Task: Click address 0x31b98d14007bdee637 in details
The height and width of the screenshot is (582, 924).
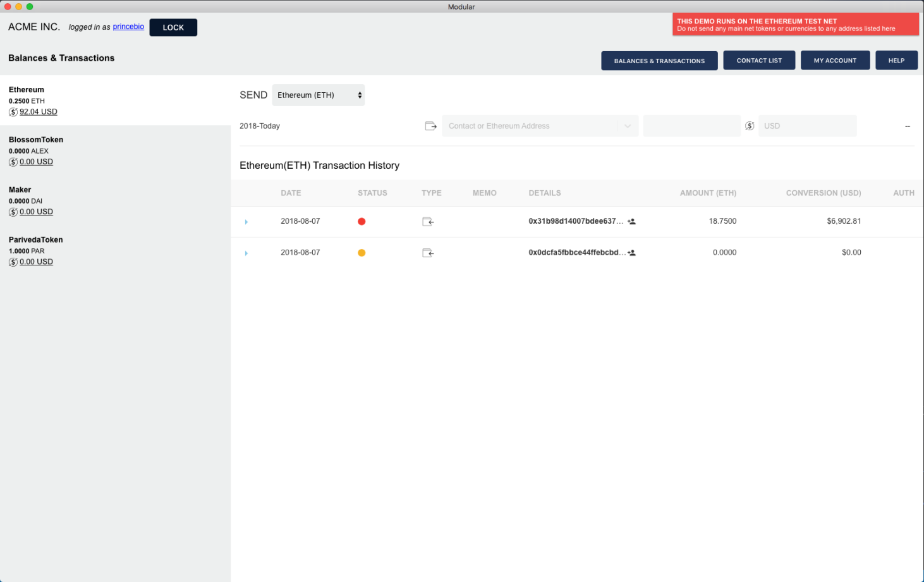Action: point(576,221)
